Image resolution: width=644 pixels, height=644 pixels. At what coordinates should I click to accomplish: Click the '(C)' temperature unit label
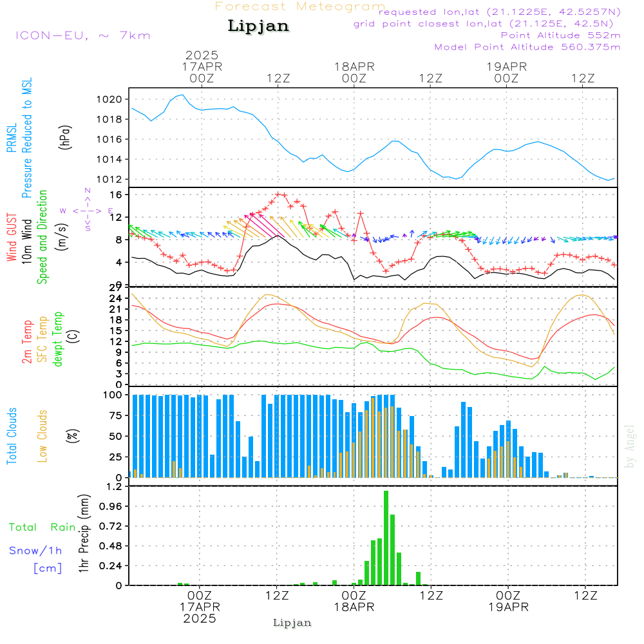pyautogui.click(x=73, y=336)
